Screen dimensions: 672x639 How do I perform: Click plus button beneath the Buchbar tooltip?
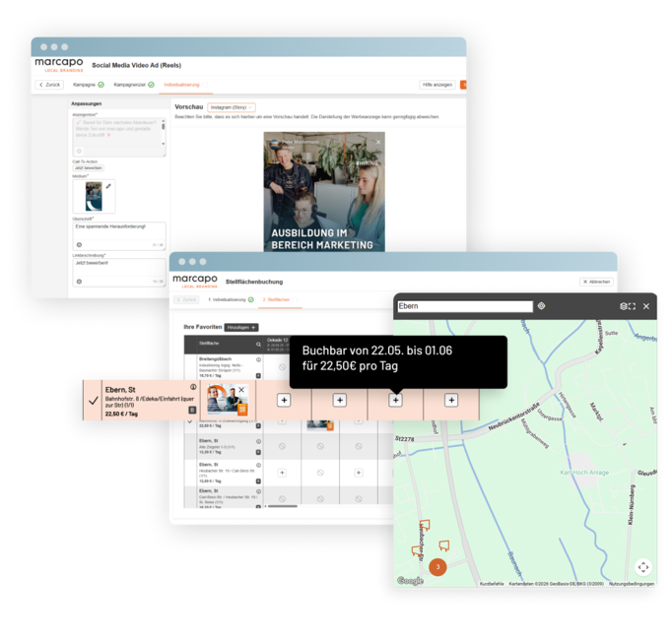tap(395, 400)
